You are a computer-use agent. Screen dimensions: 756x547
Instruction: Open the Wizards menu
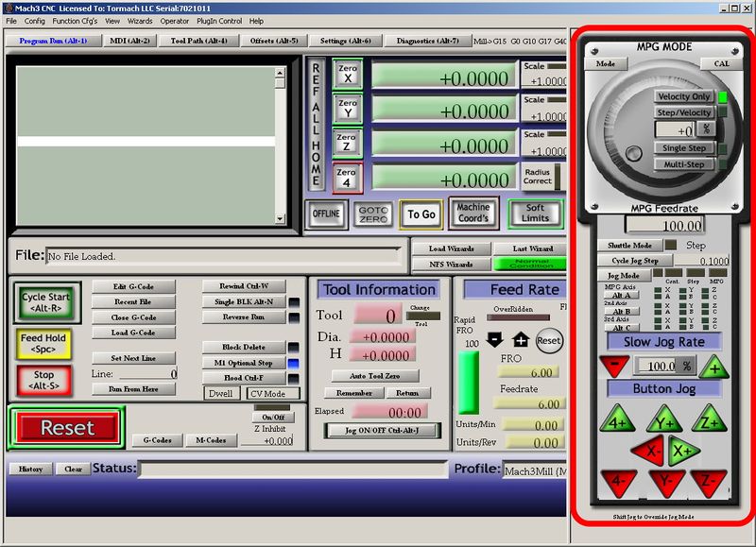(x=140, y=21)
